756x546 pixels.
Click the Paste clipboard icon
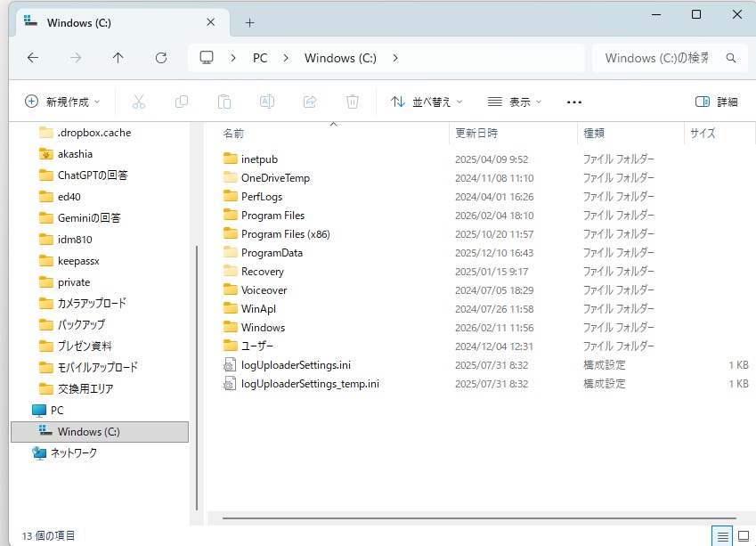[224, 102]
